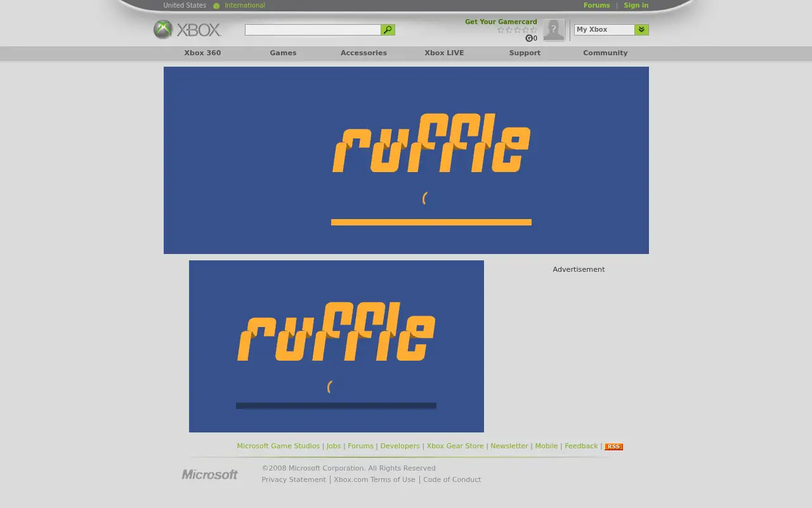Open the Support menu
The image size is (812, 508).
coord(525,53)
